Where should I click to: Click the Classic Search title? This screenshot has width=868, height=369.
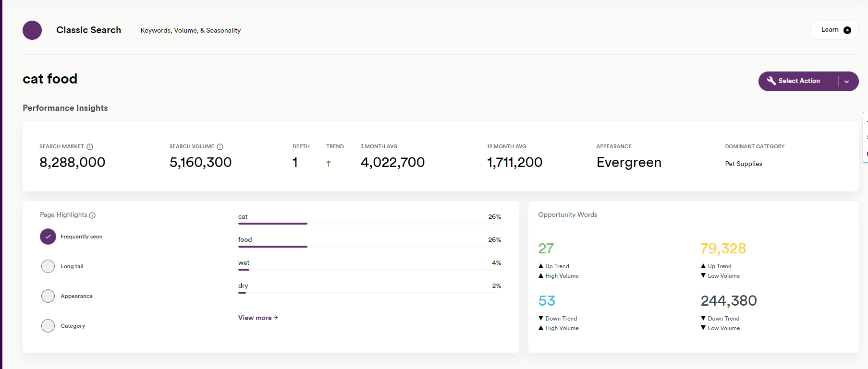89,30
